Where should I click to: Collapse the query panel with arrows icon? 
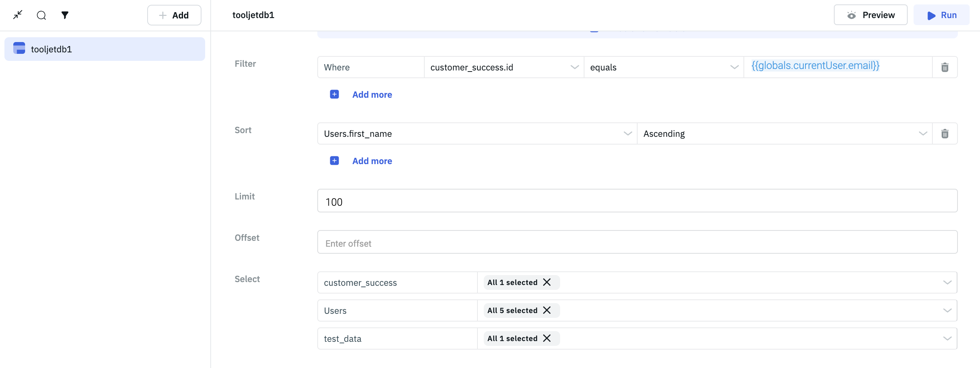[x=17, y=15]
